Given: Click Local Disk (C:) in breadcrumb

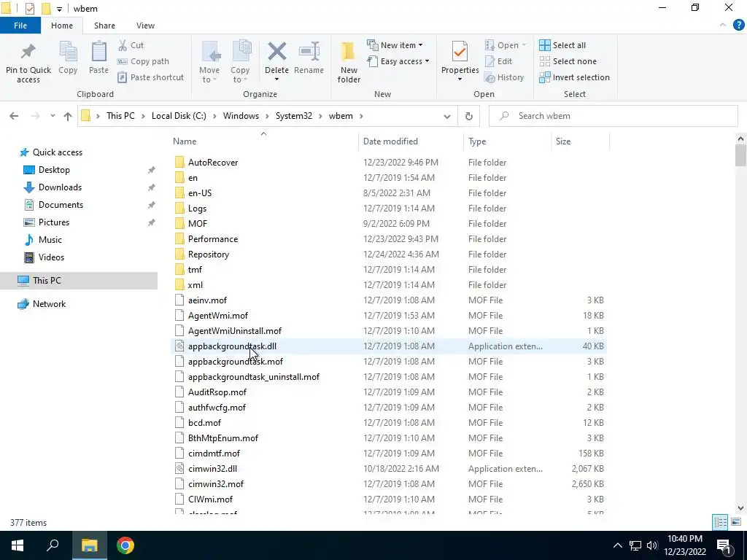Looking at the screenshot, I should point(179,116).
